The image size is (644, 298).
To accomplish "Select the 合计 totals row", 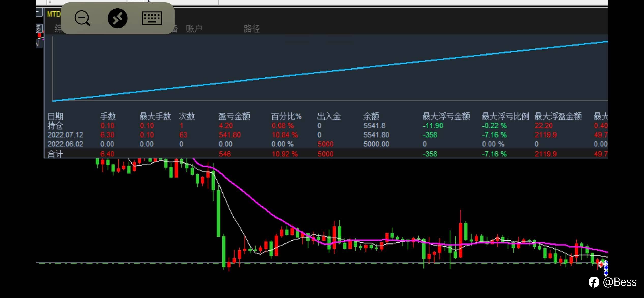I will coord(55,154).
